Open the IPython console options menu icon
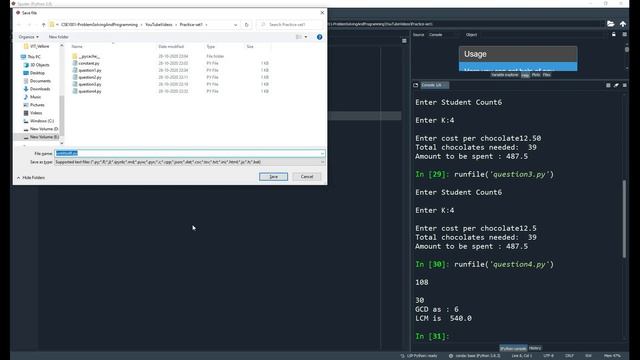640x360 pixels. coord(624,85)
